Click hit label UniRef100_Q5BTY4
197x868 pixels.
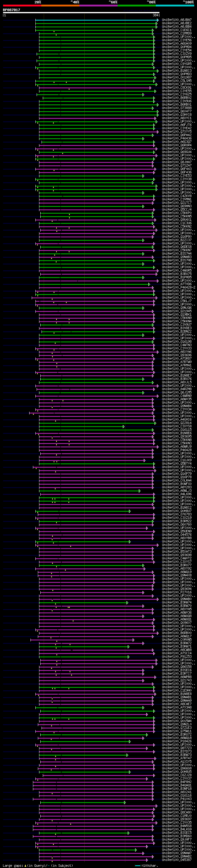pos(177,464)
